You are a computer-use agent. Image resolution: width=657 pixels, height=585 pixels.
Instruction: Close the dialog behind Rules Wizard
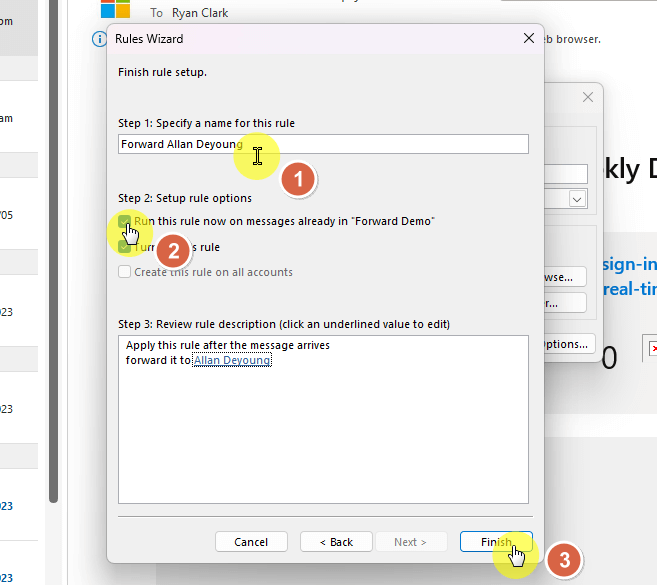(588, 97)
